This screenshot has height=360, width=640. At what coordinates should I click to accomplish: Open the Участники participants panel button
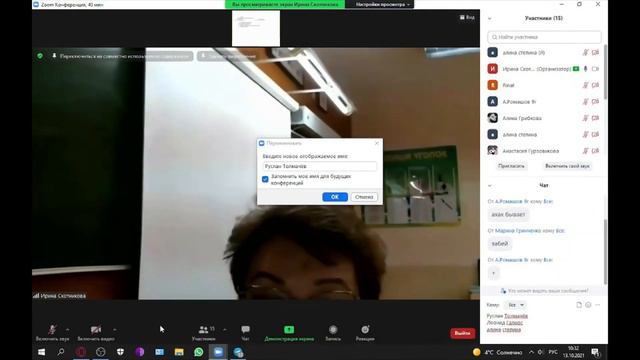(x=204, y=333)
